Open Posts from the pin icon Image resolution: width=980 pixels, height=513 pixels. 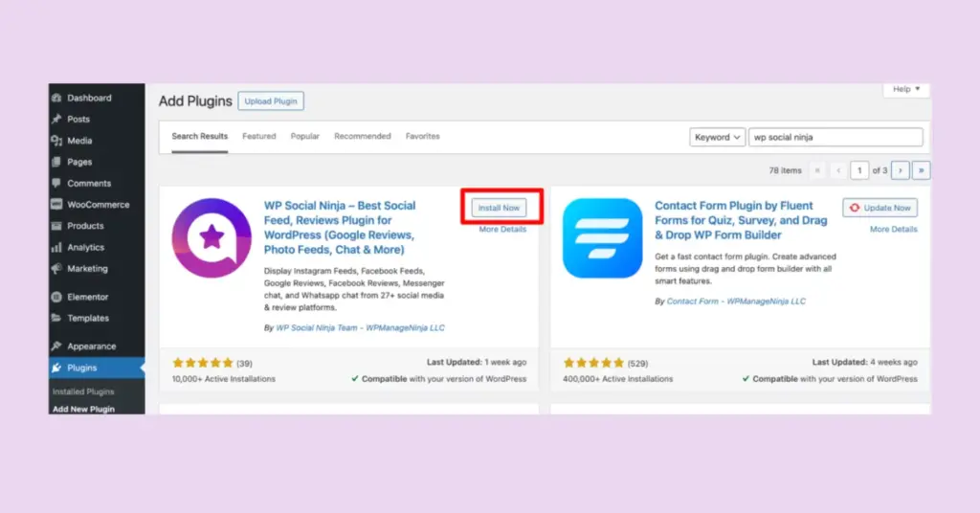coord(57,120)
